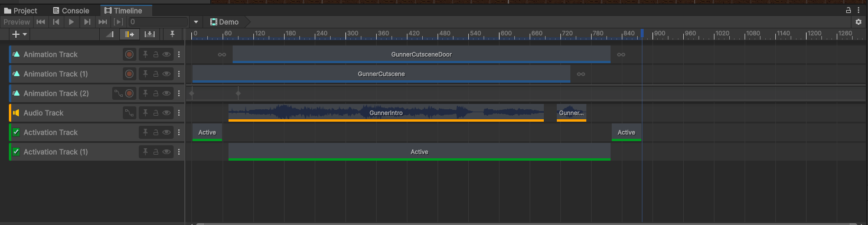Open the timeline settings gear
The height and width of the screenshot is (225, 868).
point(859,22)
